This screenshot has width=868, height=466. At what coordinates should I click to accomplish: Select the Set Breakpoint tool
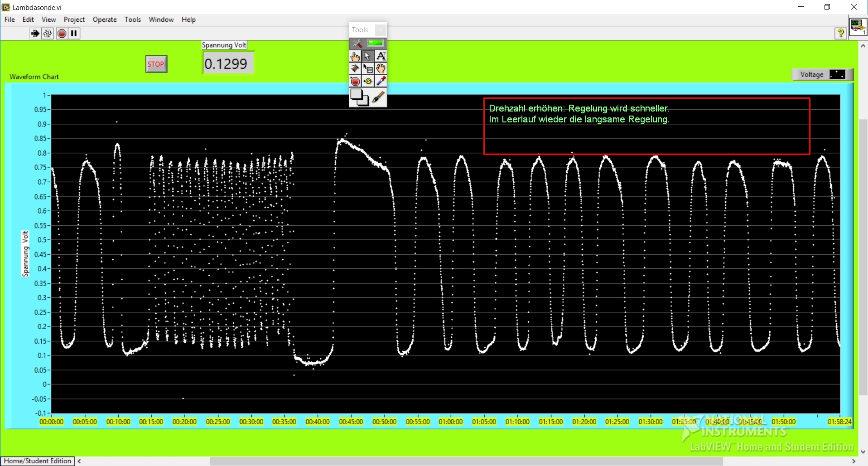tap(355, 82)
